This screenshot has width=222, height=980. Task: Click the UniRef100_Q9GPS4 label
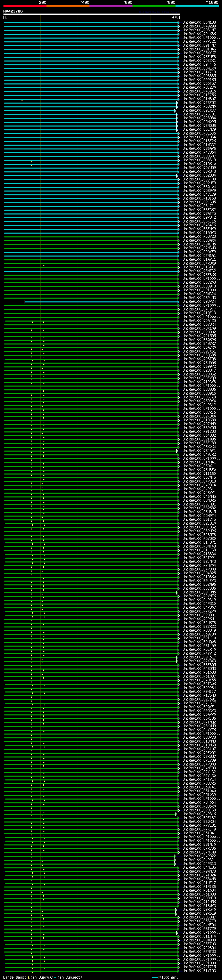point(199,302)
